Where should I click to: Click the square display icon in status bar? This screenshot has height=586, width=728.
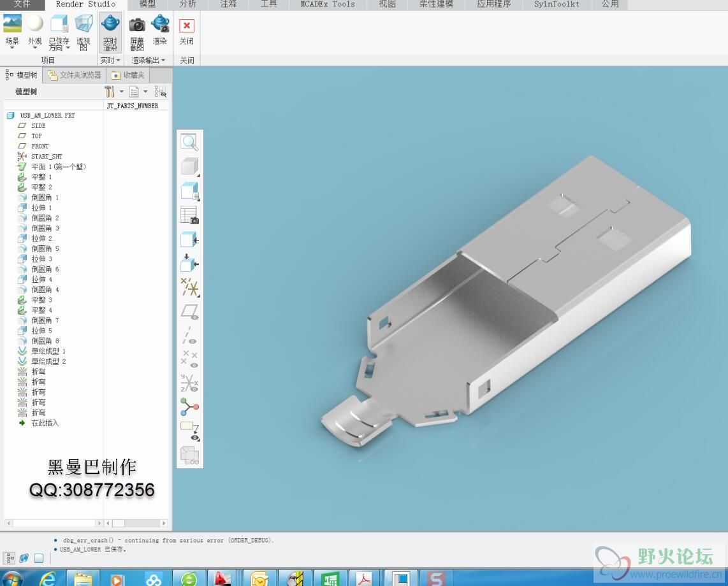click(39, 558)
